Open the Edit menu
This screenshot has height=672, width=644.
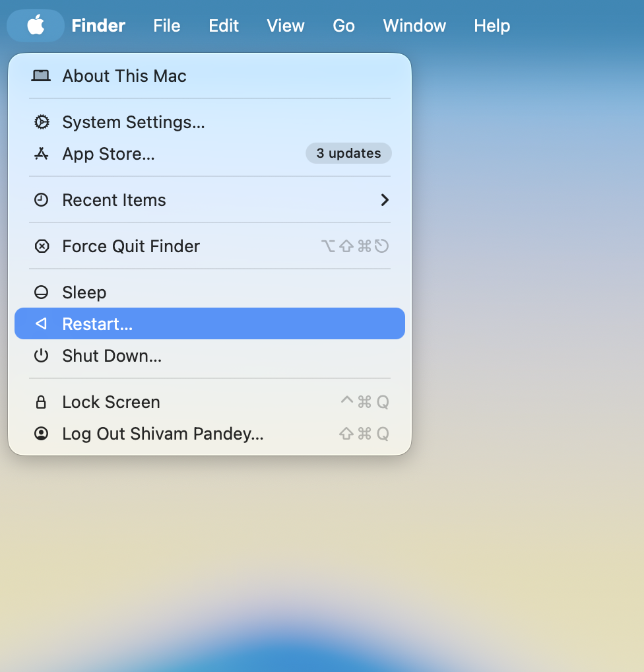click(224, 26)
